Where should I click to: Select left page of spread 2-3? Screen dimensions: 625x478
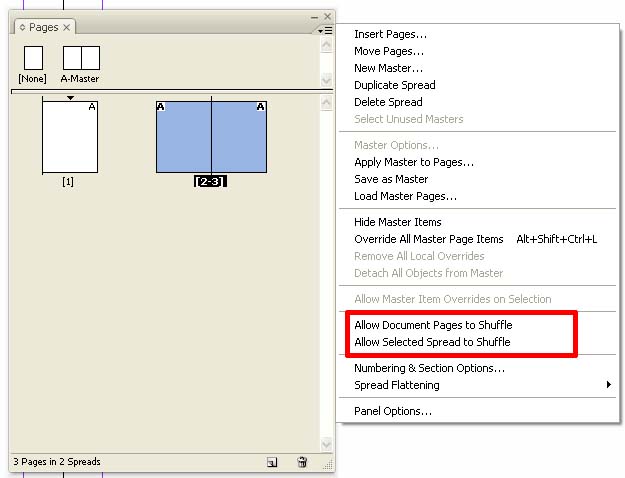click(184, 137)
